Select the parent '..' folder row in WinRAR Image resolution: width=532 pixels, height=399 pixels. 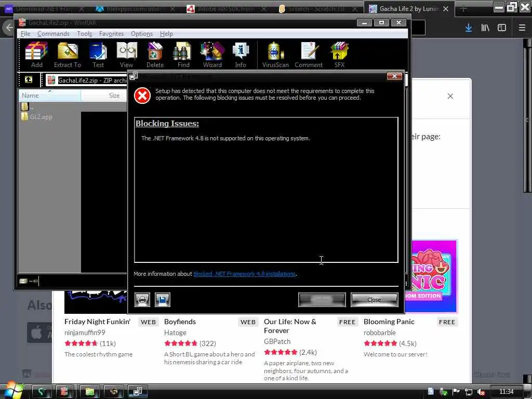click(x=27, y=107)
